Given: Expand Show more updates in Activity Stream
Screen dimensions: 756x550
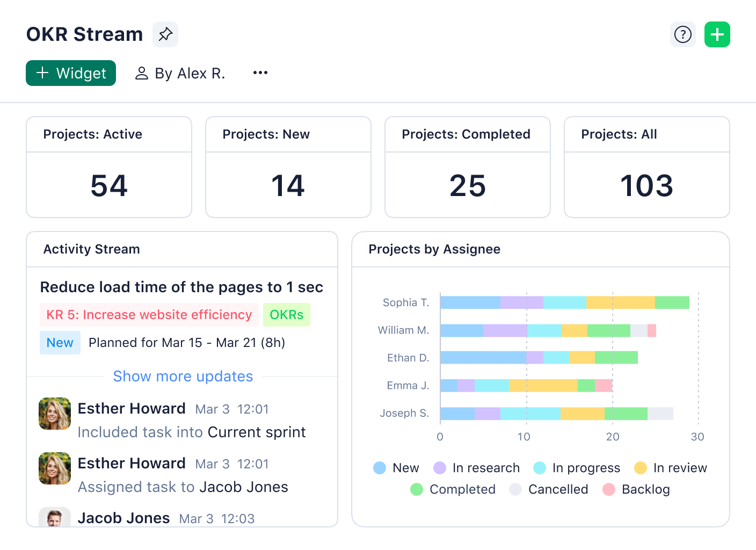Looking at the screenshot, I should point(183,377).
